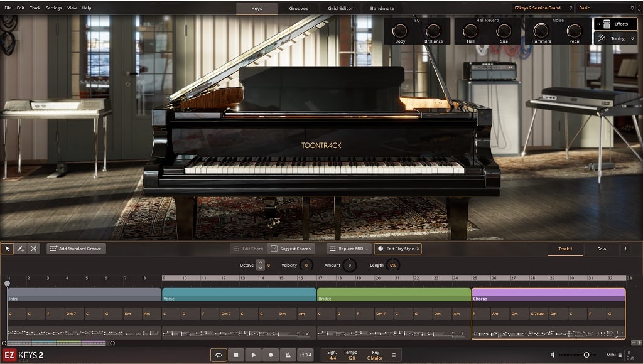This screenshot has height=364, width=643.
Task: Open the EZkeys 2 Session Grand dropdown
Action: (543, 8)
